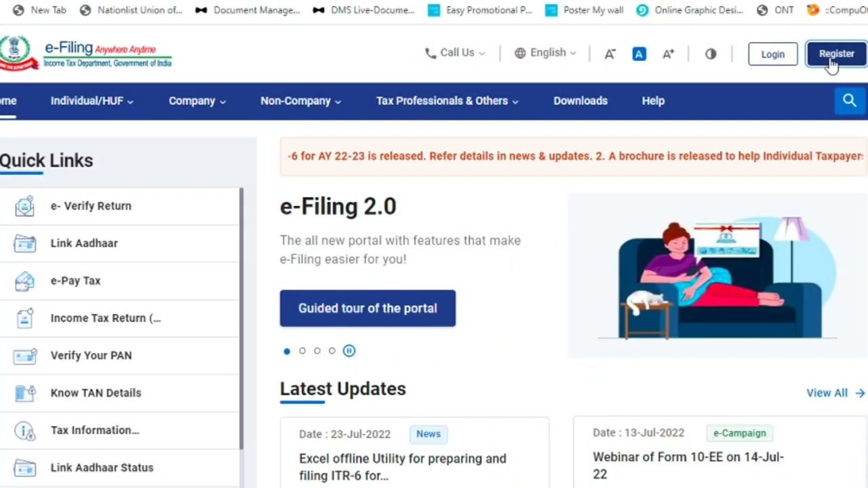
Task: Click the Login button
Action: 773,54
